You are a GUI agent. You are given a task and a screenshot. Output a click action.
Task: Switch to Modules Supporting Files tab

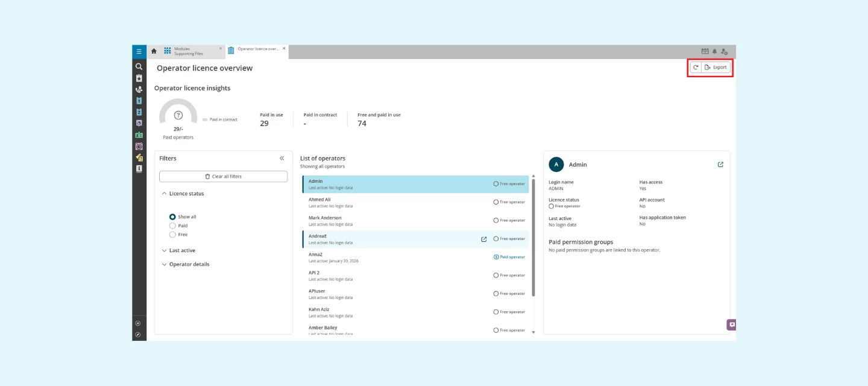192,51
